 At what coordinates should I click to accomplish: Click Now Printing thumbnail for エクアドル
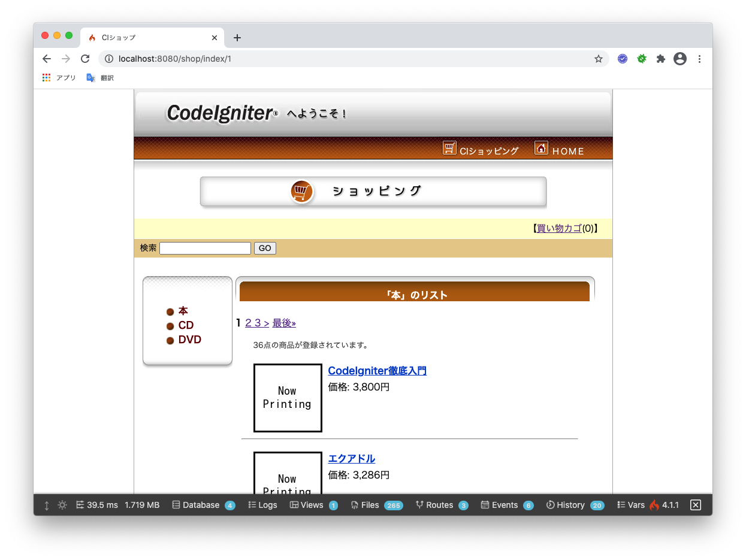click(x=288, y=473)
